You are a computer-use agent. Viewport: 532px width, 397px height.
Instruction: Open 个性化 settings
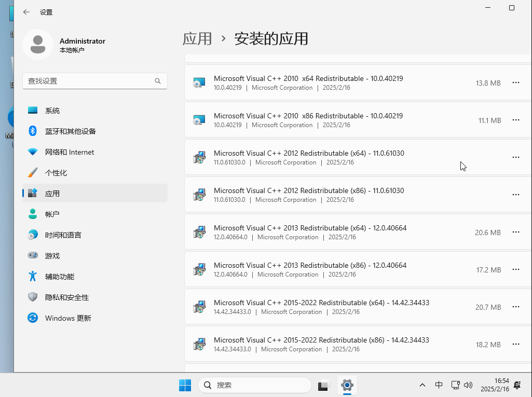[x=95, y=173]
